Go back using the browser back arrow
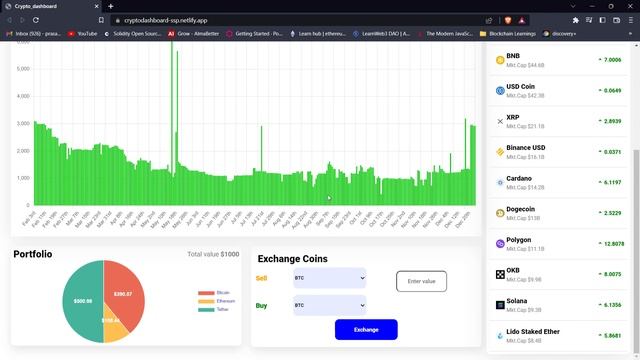Viewport: 640px width, 360px height. (9, 20)
